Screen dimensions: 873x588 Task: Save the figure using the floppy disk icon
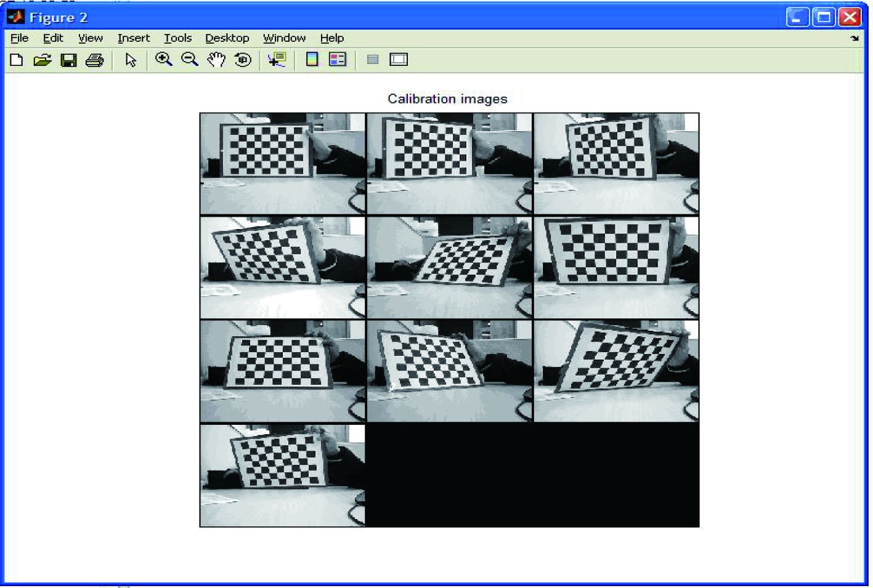[68, 60]
